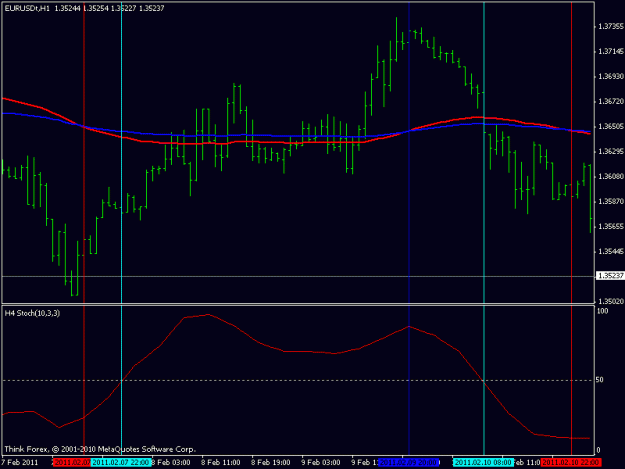This screenshot has height=469, width=625.
Task: Click price scale value 1.37355
Action: point(611,26)
